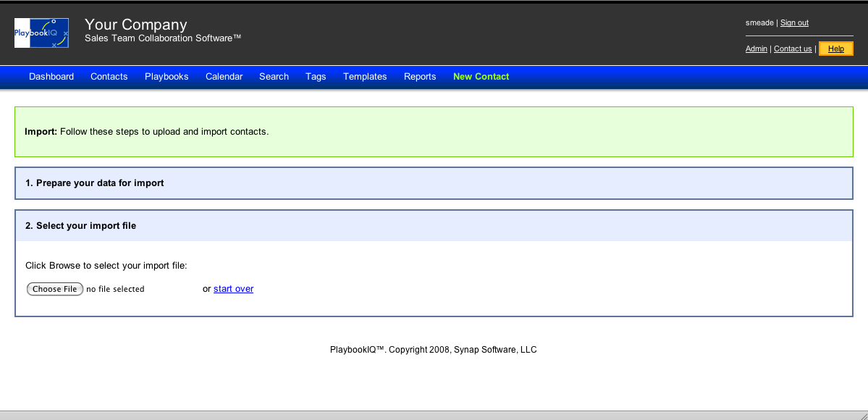Screen dimensions: 868x420
Task: Sign out of the account
Action: click(794, 23)
